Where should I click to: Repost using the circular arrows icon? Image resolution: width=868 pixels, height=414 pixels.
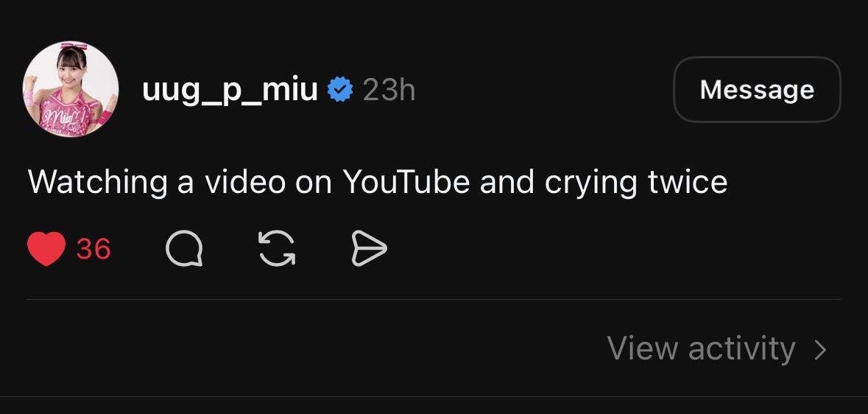click(277, 248)
